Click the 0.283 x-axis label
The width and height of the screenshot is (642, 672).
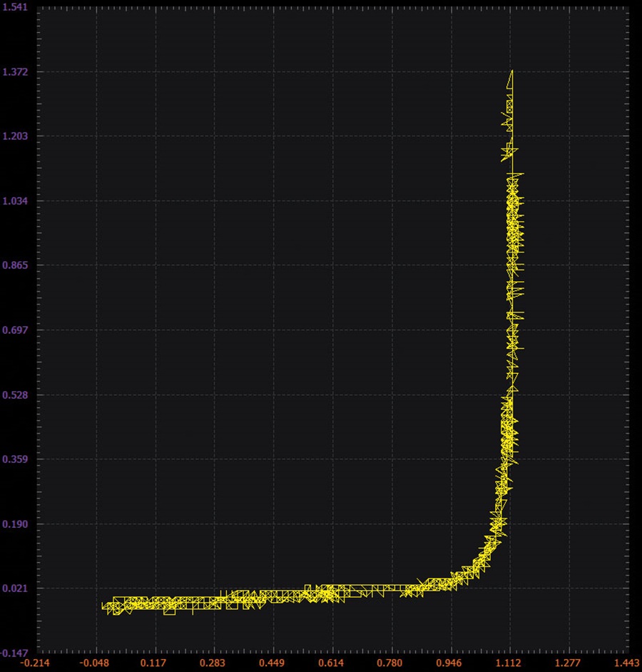213,663
